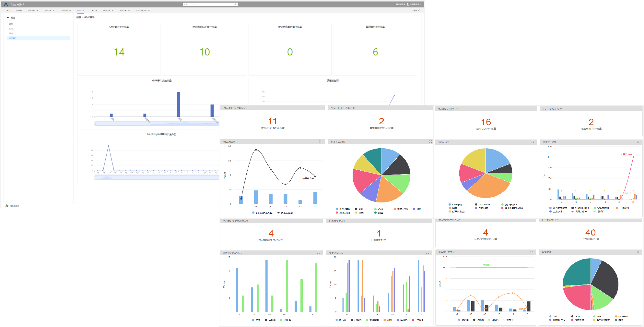Image resolution: width=644 pixels, height=327 pixels.
Task: Open the 文档 search category dropdown
Action: [189, 4]
